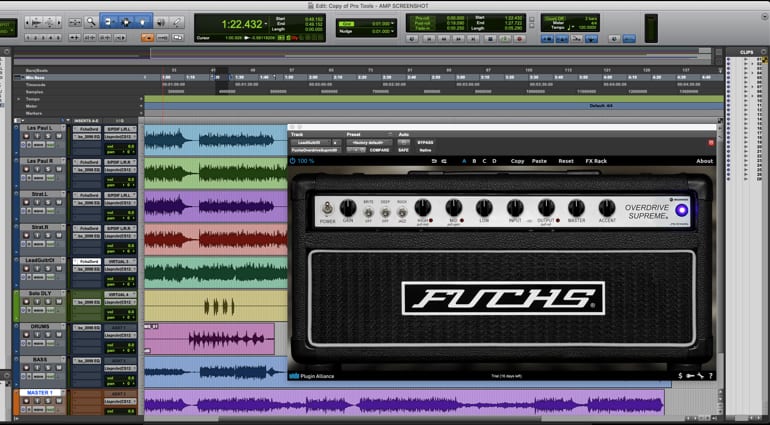The width and height of the screenshot is (770, 425).
Task: Click the Plugin Alliance logo
Action: pos(311,376)
